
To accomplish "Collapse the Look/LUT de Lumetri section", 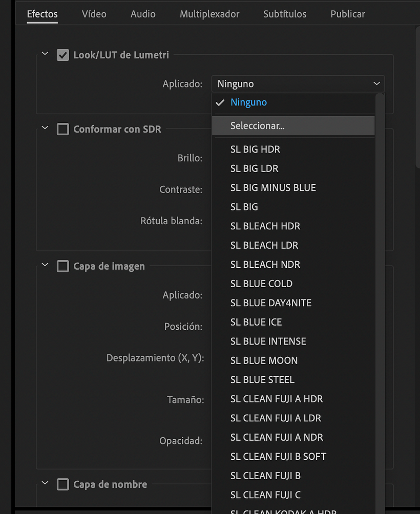I will (x=45, y=53).
